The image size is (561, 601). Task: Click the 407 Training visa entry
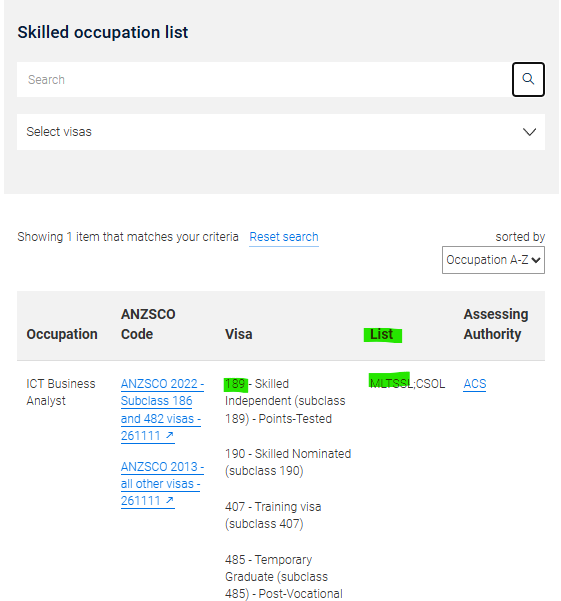pyautogui.click(x=273, y=515)
